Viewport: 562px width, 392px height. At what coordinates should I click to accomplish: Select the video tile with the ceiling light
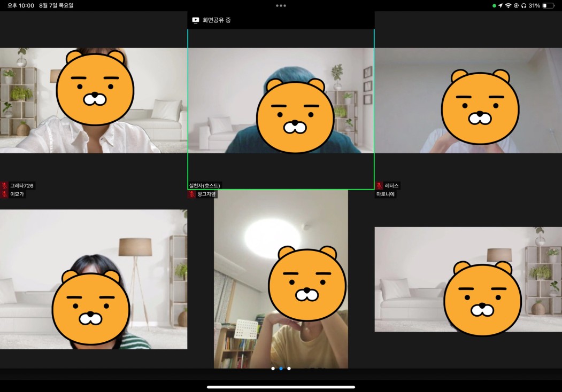pos(281,279)
